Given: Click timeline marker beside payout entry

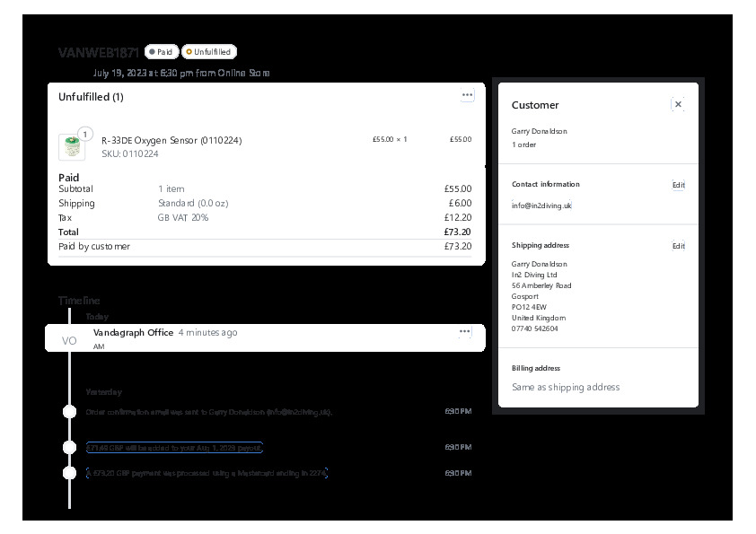Looking at the screenshot, I should [69, 447].
